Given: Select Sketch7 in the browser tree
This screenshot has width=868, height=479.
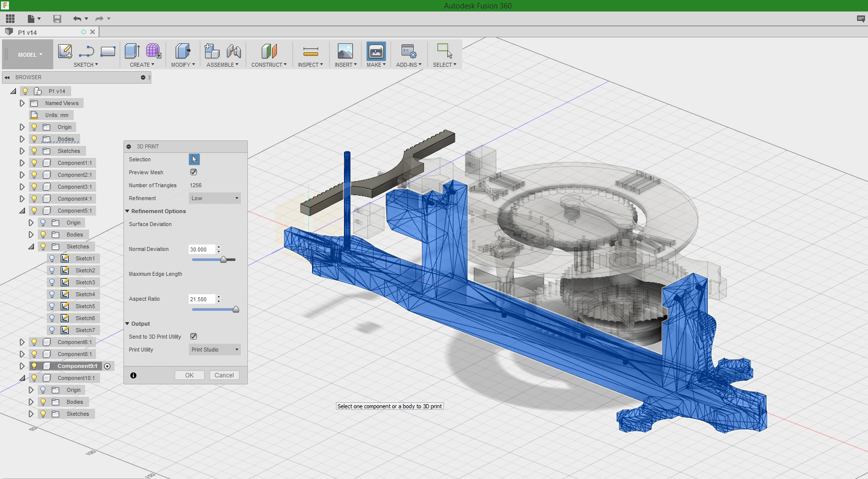Looking at the screenshot, I should [85, 330].
